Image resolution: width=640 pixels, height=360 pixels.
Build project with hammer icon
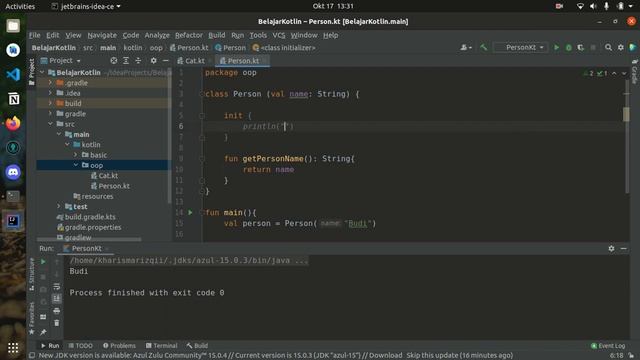483,48
